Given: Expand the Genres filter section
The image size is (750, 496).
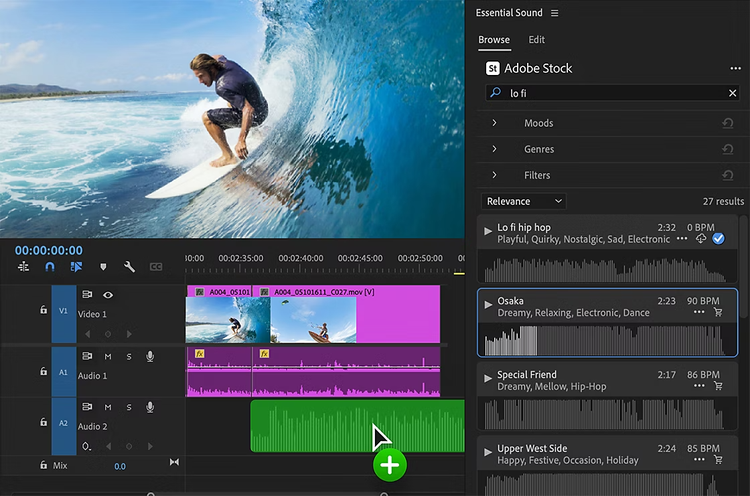Looking at the screenshot, I should pos(494,149).
